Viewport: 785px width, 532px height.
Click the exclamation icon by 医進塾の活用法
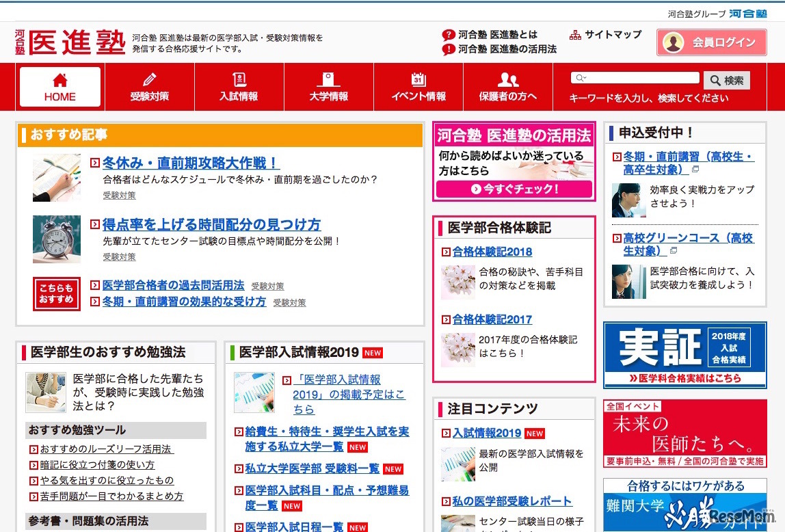449,49
